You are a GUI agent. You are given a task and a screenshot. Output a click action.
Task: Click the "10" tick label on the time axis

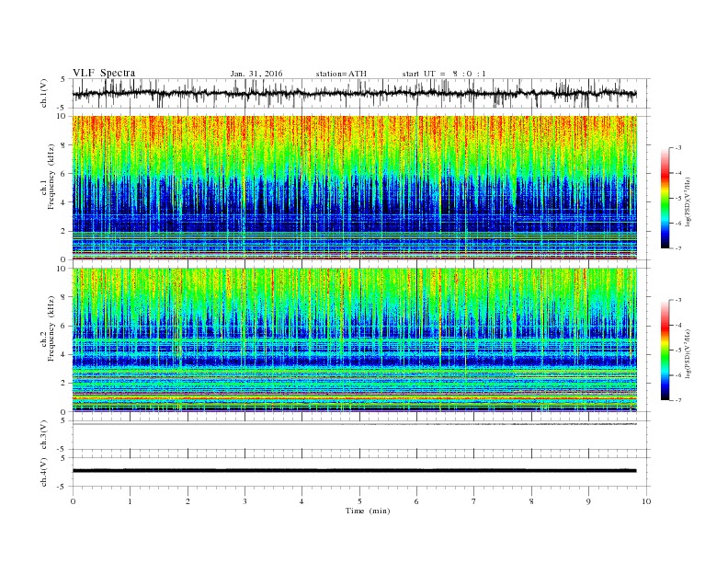[x=646, y=501]
